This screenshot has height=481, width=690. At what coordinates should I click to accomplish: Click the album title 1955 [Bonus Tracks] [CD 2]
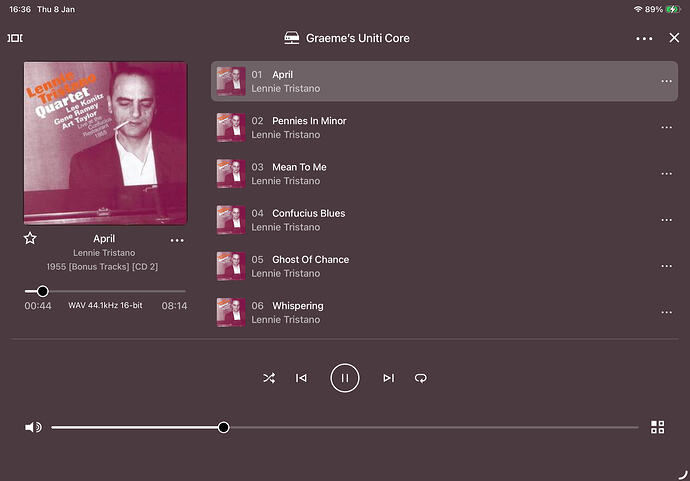tap(102, 267)
